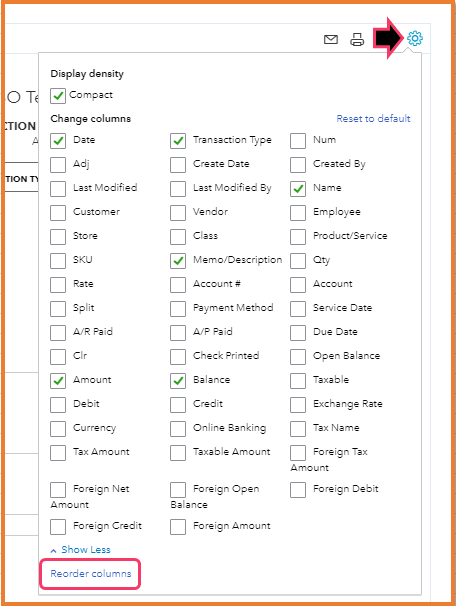Enable the Rate column checkbox
Screen dimensions: 456x606
(x=58, y=284)
